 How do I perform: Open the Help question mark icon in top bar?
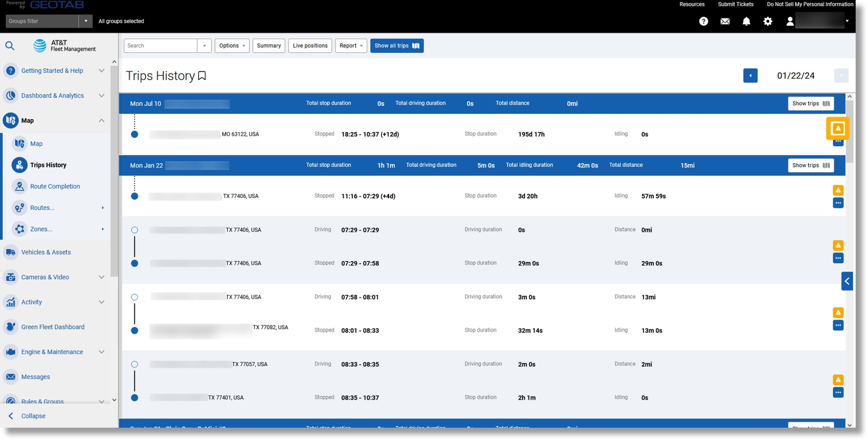point(703,21)
